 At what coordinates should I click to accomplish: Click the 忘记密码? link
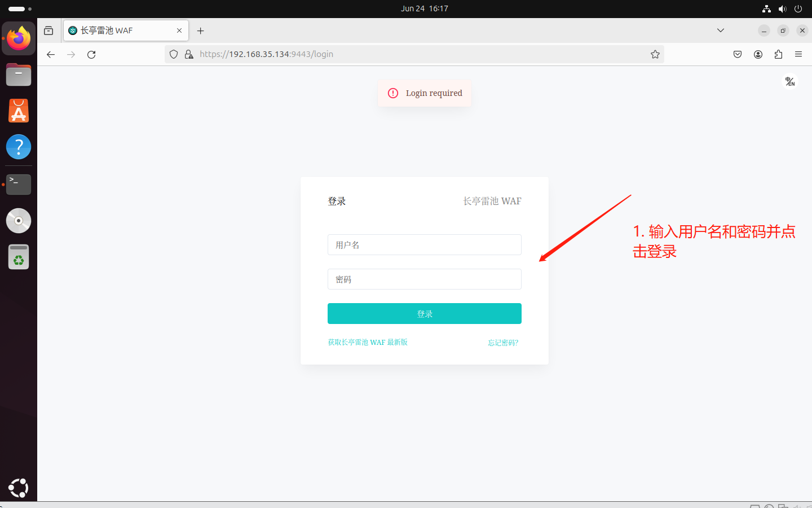(x=503, y=343)
